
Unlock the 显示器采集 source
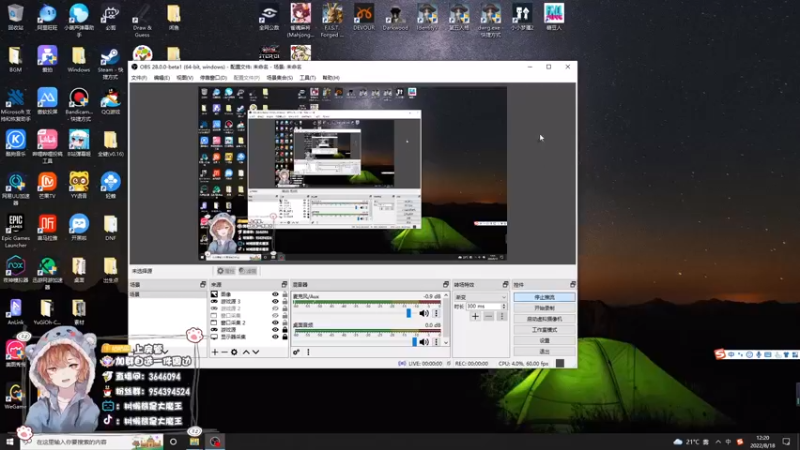[x=285, y=337]
